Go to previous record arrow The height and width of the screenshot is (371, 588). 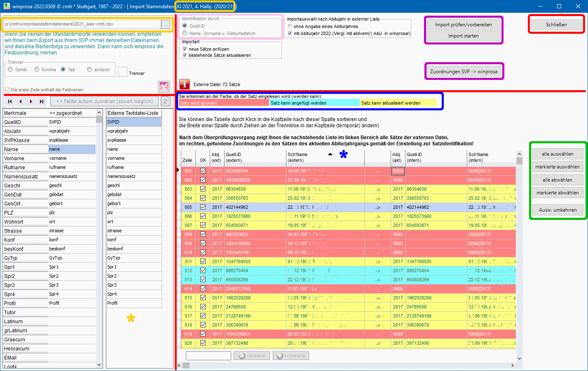(x=20, y=101)
